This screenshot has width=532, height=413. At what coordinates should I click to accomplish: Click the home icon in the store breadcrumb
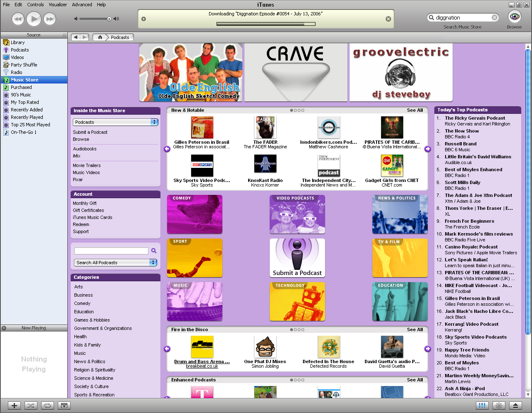(x=99, y=37)
